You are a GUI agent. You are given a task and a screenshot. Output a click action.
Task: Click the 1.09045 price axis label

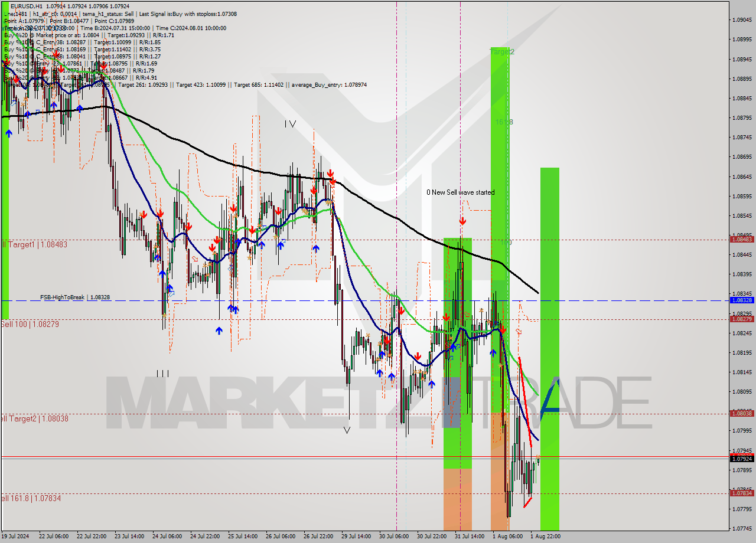point(742,20)
